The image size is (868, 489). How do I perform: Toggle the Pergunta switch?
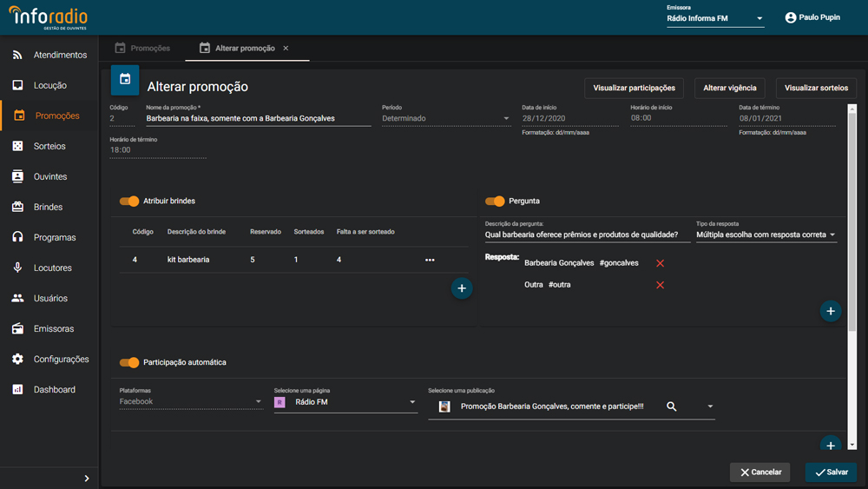(495, 201)
